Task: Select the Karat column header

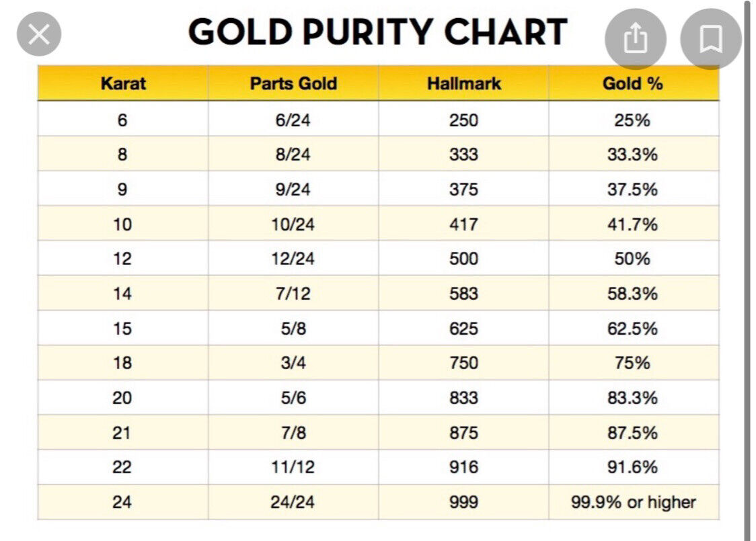Action: (x=123, y=83)
